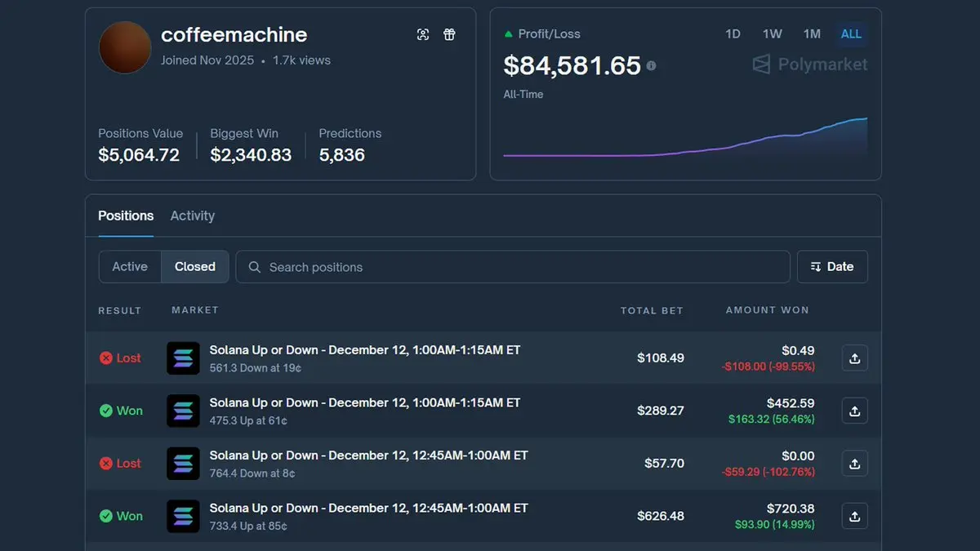Screen dimensions: 980x551
Task: Select the 1M time range
Action: (812, 33)
